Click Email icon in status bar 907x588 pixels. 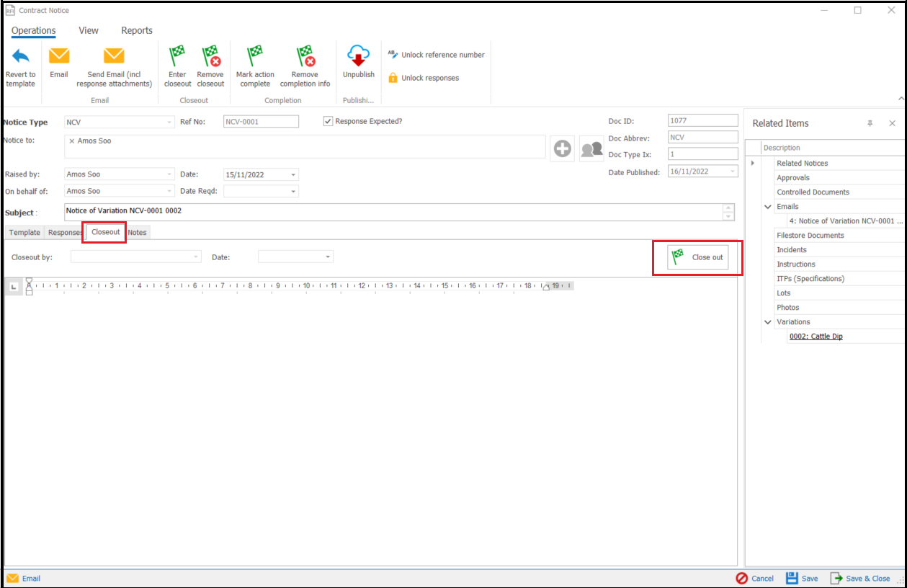tap(13, 578)
